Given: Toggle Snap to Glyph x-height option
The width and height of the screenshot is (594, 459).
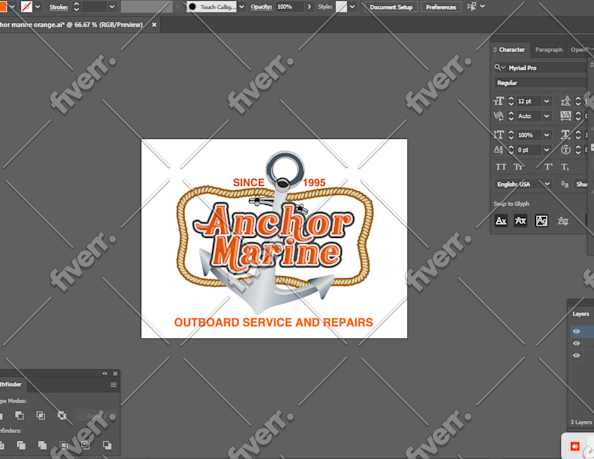Looking at the screenshot, I should pos(521,220).
